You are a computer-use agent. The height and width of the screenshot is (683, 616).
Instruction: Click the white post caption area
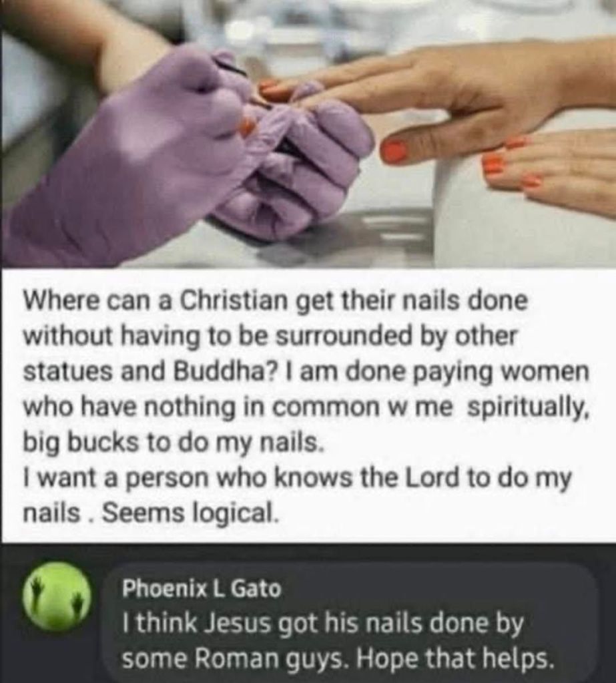click(x=308, y=406)
